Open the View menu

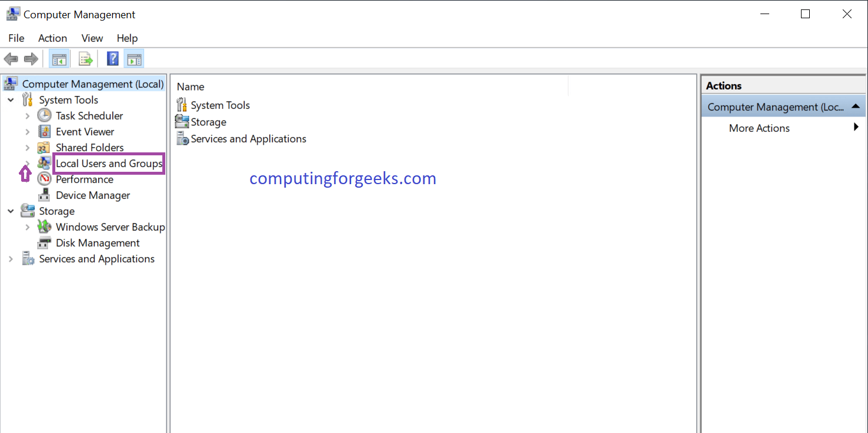(92, 38)
